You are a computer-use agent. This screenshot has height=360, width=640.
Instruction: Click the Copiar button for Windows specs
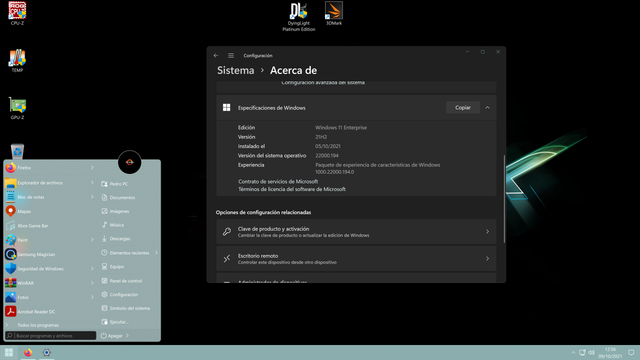[463, 108]
